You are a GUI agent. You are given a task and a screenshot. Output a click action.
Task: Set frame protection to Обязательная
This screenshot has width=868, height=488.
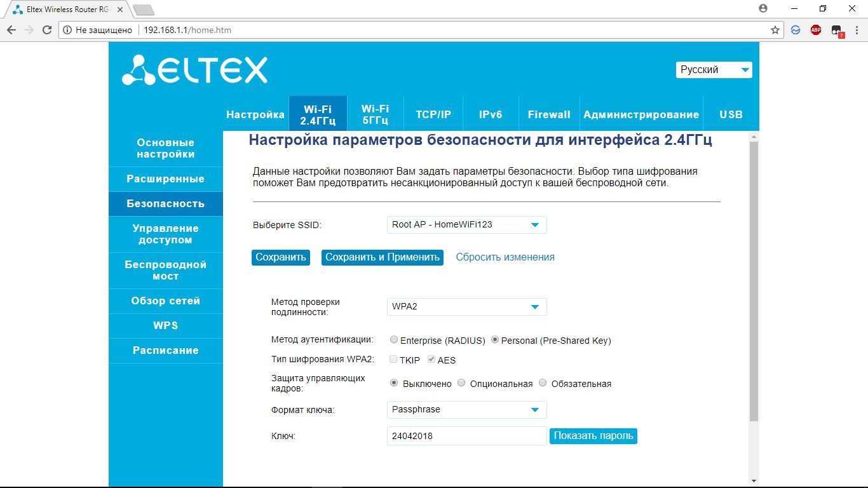[543, 383]
